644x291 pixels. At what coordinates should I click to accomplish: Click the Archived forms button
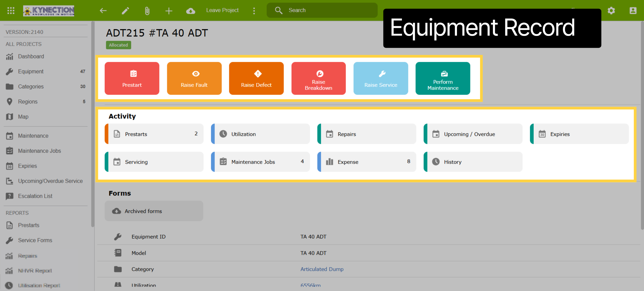coord(154,211)
